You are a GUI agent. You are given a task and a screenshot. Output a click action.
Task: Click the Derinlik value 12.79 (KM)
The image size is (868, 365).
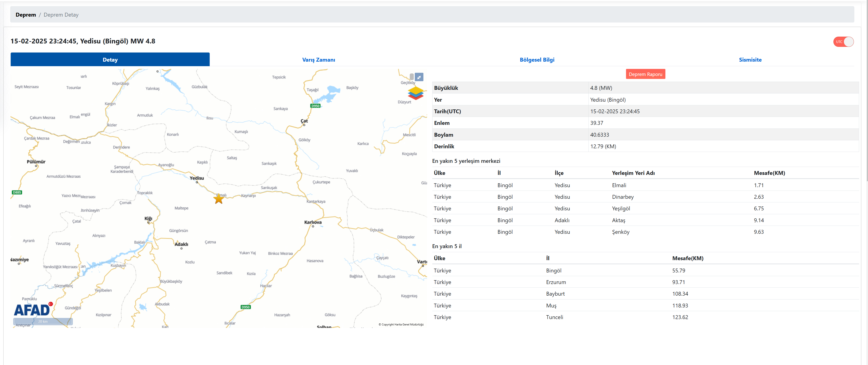(x=603, y=146)
